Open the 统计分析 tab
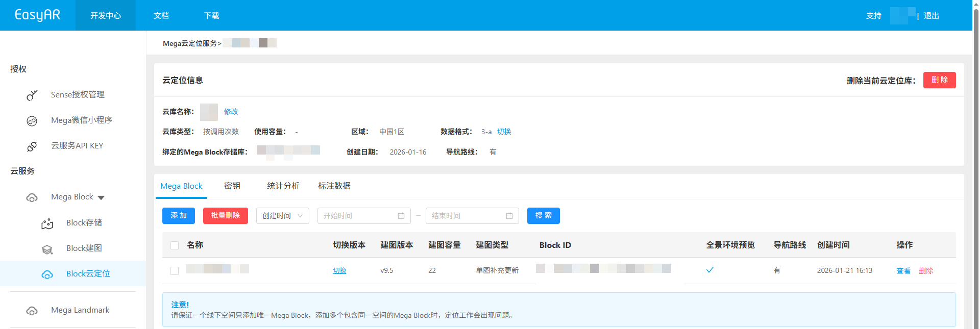Screen dimensions: 980x329 click(x=283, y=186)
